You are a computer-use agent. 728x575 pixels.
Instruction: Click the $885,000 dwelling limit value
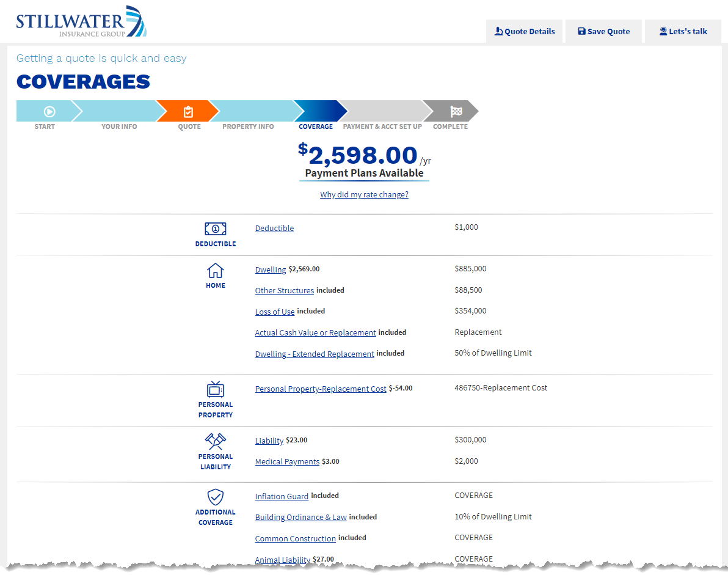pyautogui.click(x=470, y=268)
